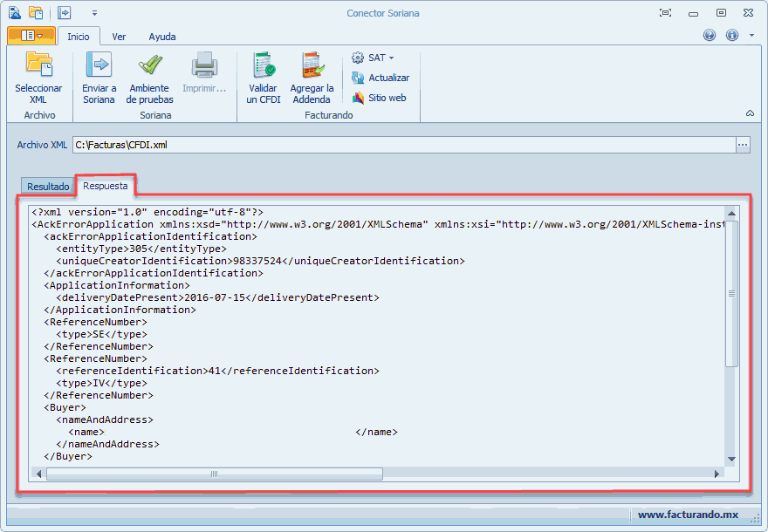The image size is (768, 532).
Task: Open the orange application menu button
Action: [31, 36]
